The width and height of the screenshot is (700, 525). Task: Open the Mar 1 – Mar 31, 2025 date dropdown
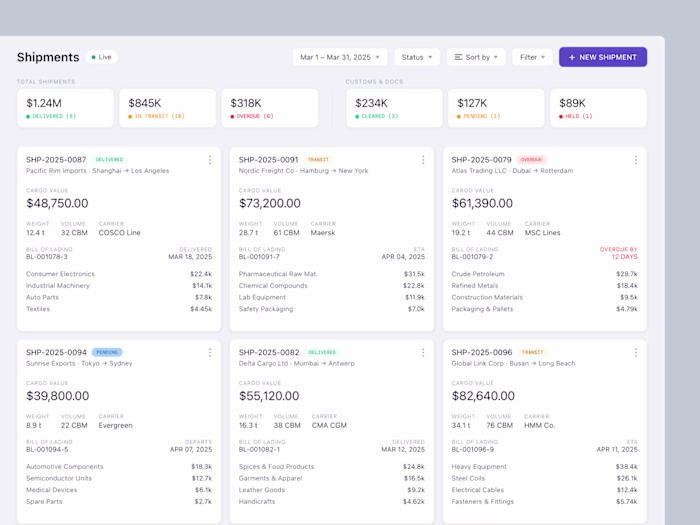[340, 57]
